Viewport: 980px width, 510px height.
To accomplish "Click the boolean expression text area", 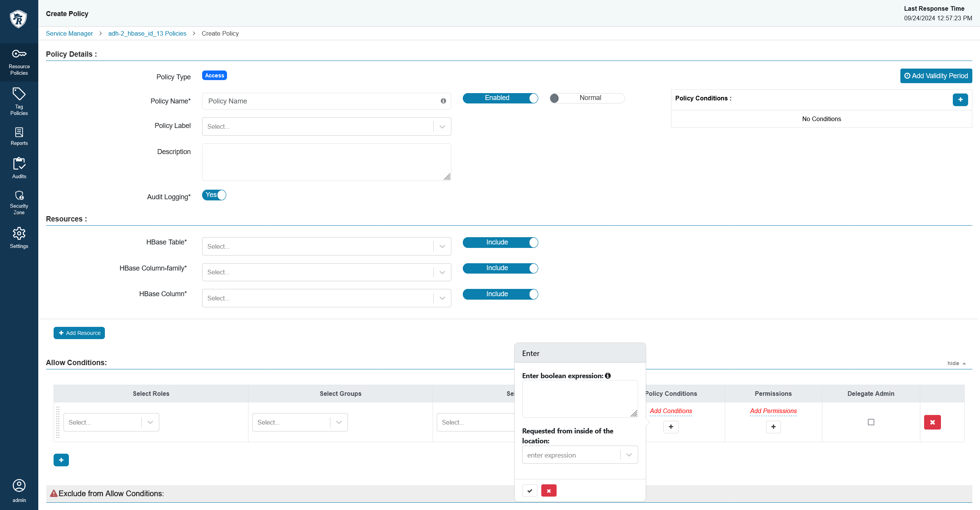I will coord(580,398).
